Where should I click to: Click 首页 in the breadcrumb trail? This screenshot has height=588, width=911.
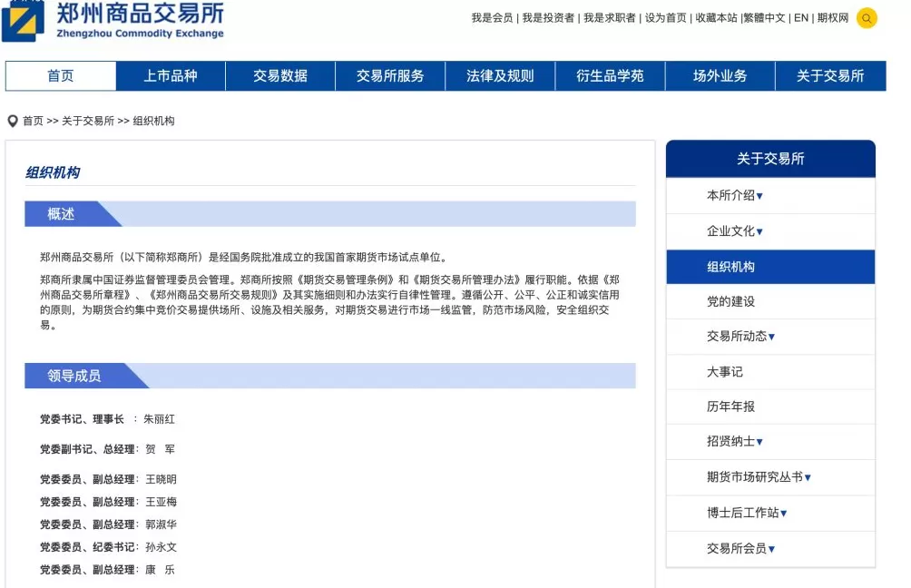point(32,119)
